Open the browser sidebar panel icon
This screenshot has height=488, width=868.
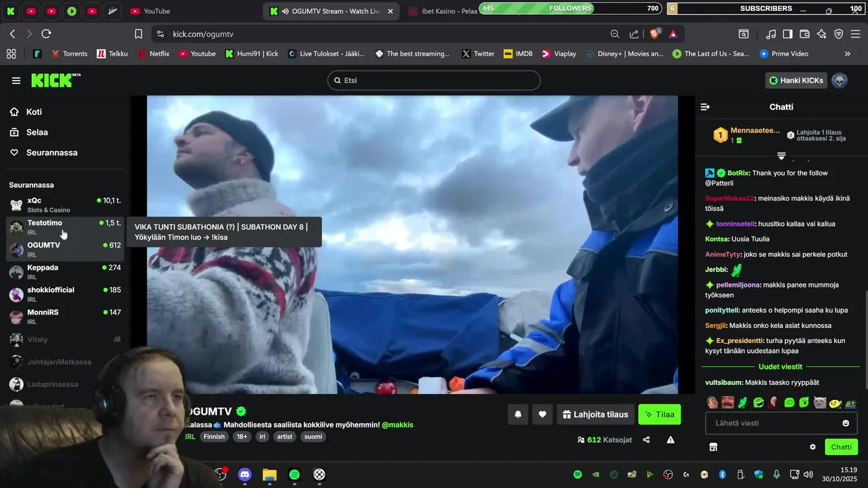pyautogui.click(x=787, y=34)
